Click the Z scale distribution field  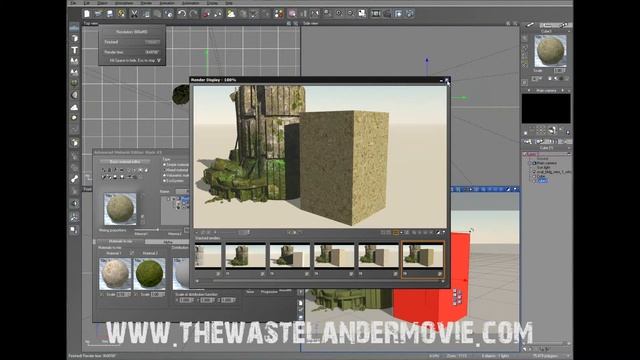[x=228, y=300]
